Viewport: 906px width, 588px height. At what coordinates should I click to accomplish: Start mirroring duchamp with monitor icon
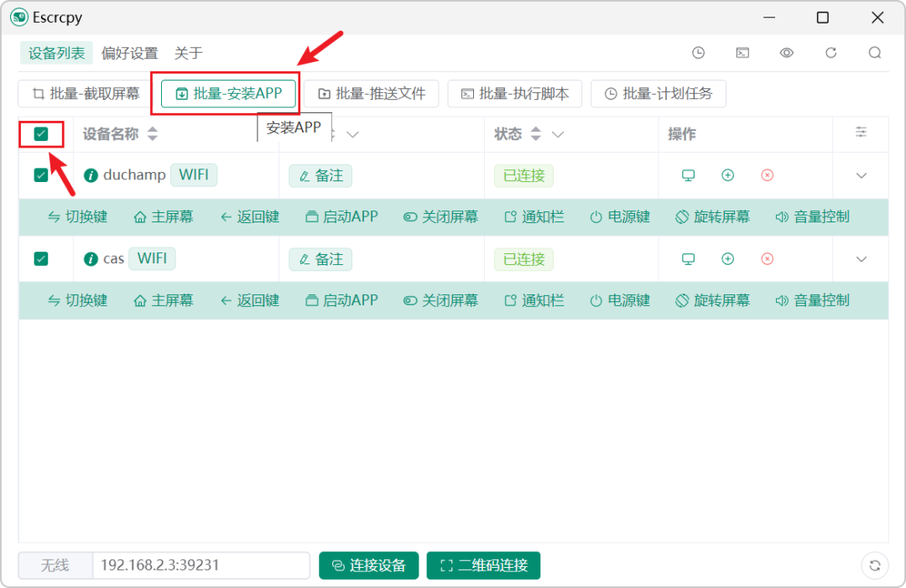[688, 175]
